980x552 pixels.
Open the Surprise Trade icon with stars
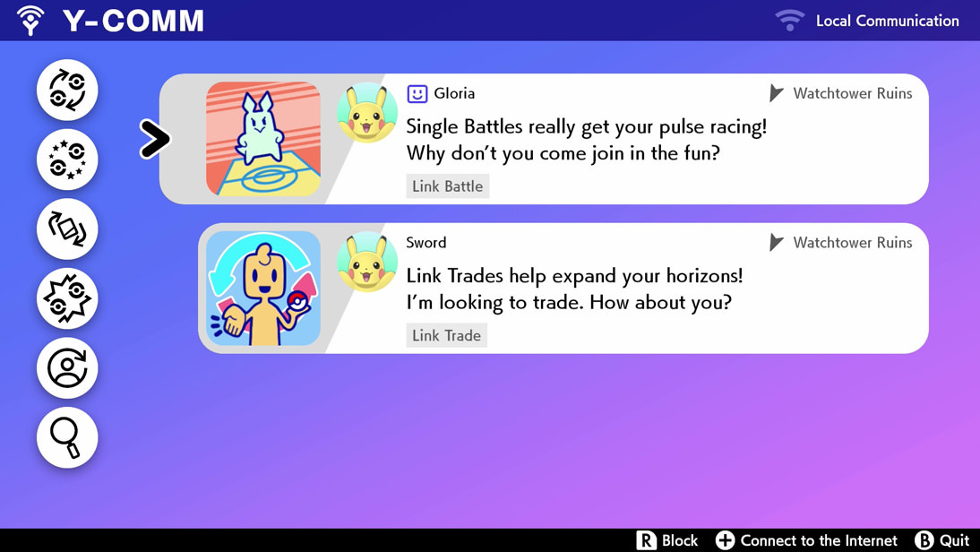[x=67, y=160]
